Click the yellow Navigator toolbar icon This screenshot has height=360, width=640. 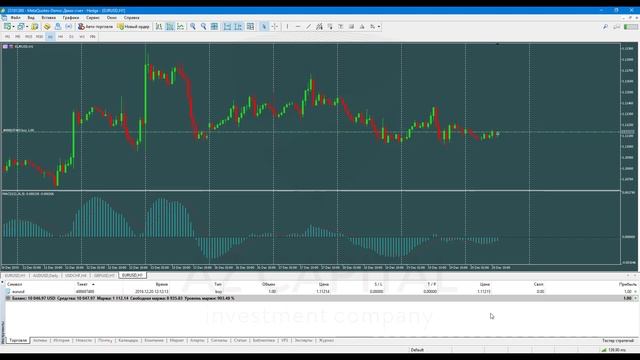[47, 27]
